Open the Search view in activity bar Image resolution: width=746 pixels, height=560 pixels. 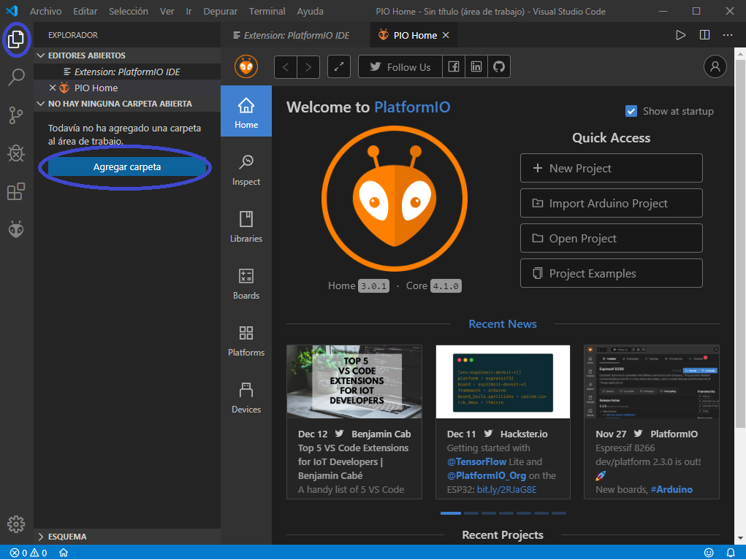coord(16,77)
